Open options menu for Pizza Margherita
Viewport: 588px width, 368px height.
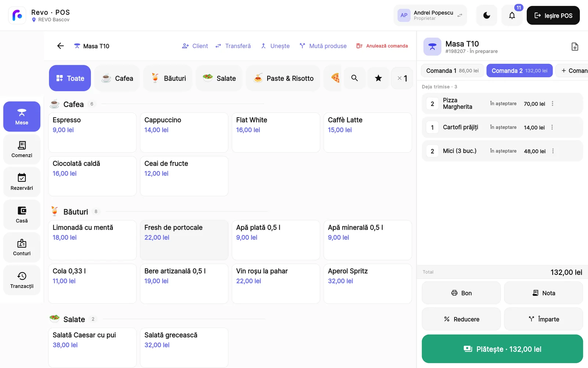pos(552,104)
